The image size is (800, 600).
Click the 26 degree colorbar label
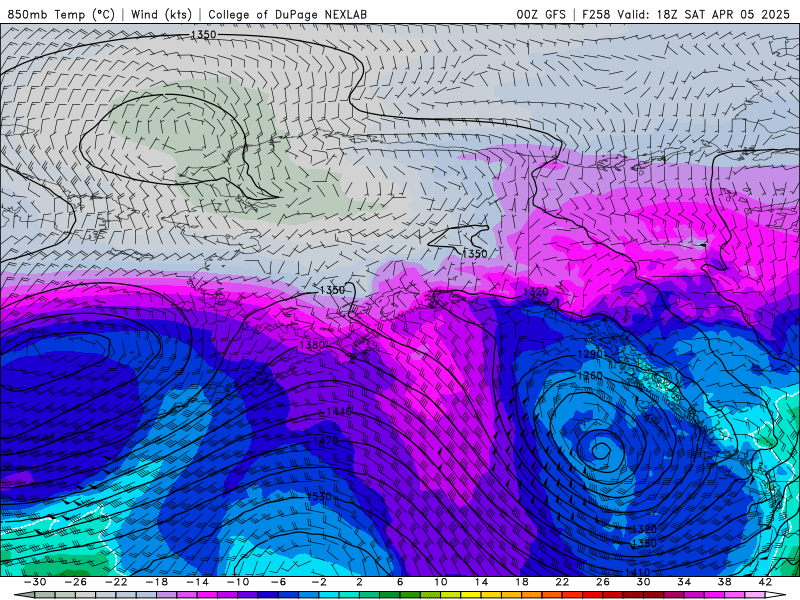tap(603, 582)
